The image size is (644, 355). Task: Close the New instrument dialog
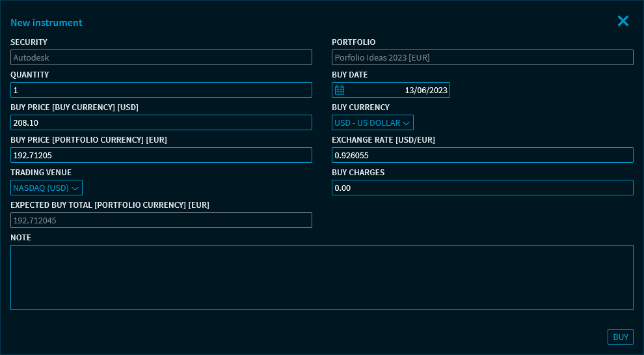tap(623, 21)
